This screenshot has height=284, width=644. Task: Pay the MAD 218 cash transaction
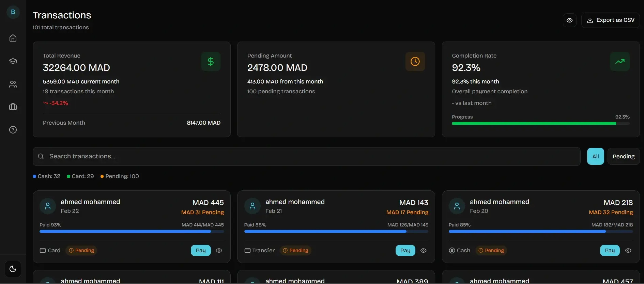click(610, 251)
